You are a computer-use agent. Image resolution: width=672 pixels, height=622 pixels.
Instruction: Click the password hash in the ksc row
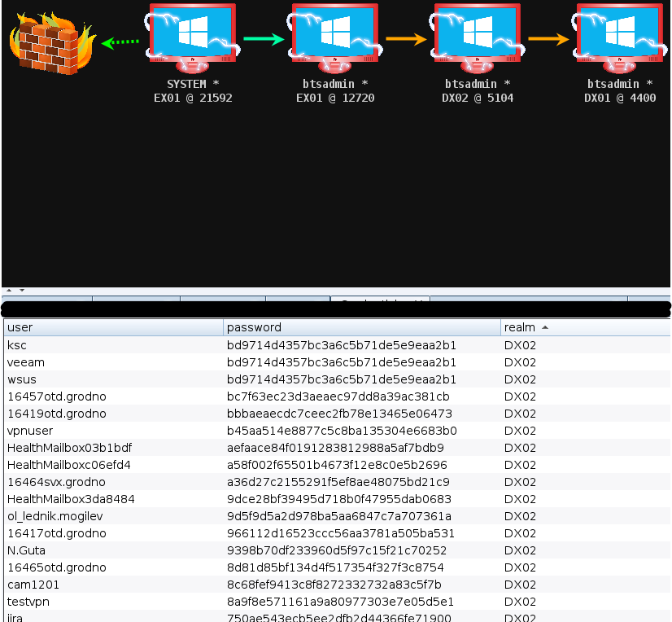342,345
